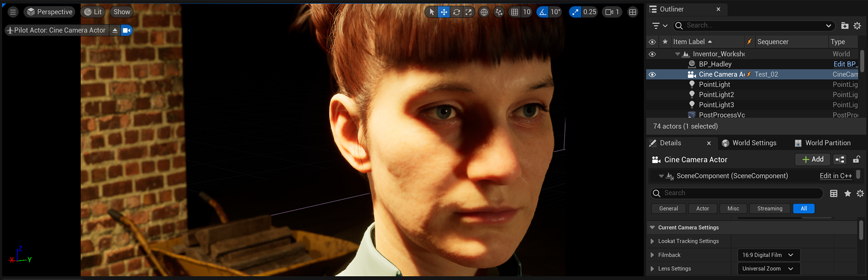Image resolution: width=868 pixels, height=280 pixels.
Task: Choose the Select mode arrow tool
Action: (432, 12)
